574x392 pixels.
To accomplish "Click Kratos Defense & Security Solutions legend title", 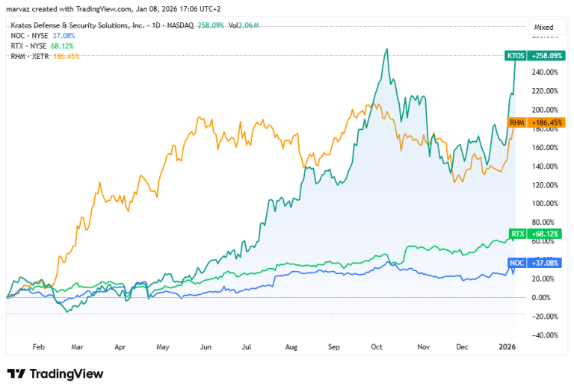I will [77, 25].
